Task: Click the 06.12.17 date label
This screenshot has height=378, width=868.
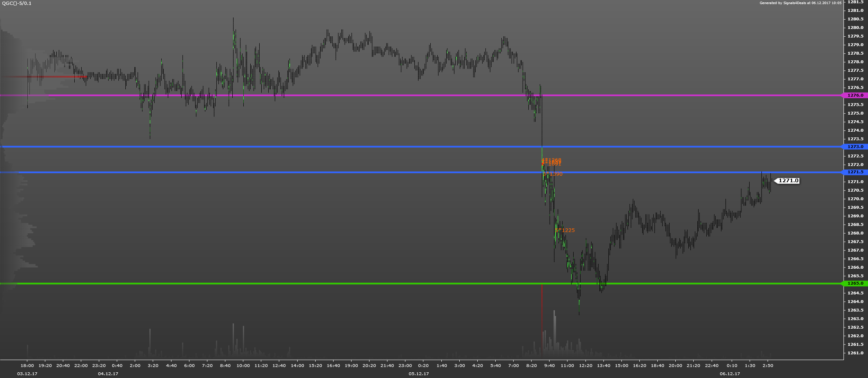Action: click(730, 374)
